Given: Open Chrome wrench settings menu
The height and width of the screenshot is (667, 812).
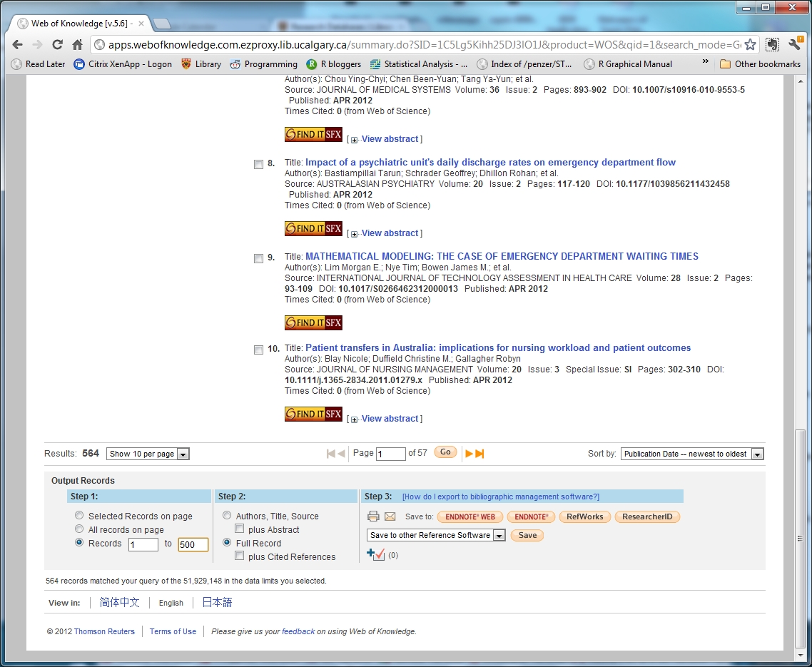Looking at the screenshot, I should [794, 44].
